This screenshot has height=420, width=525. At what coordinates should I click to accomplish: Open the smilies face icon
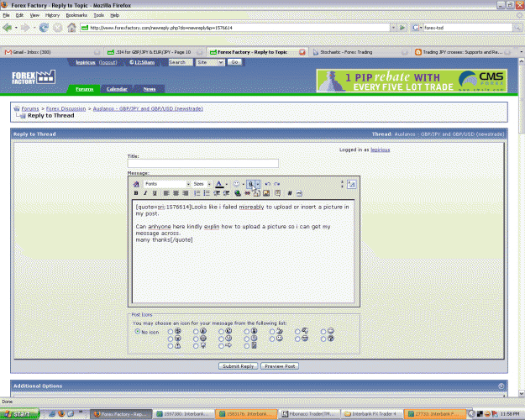(x=236, y=184)
